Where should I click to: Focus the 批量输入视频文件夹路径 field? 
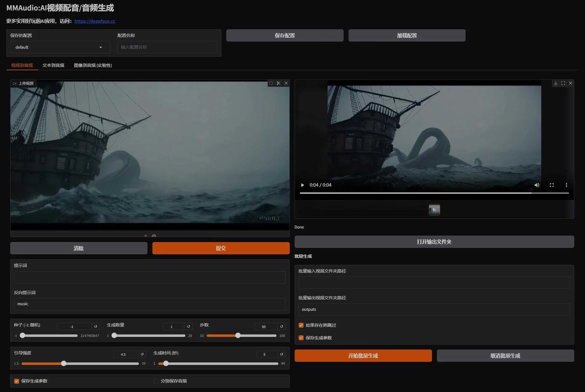pyautogui.click(x=434, y=283)
